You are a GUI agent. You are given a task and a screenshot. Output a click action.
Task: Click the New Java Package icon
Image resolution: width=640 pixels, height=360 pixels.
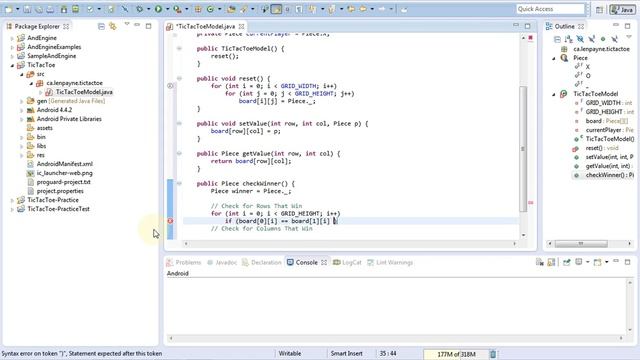coord(198,9)
